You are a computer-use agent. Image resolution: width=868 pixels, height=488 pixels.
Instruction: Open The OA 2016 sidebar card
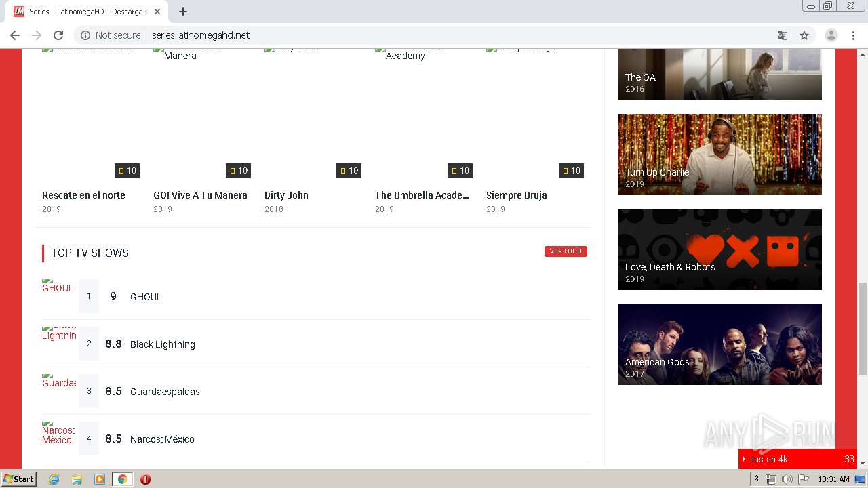point(720,75)
